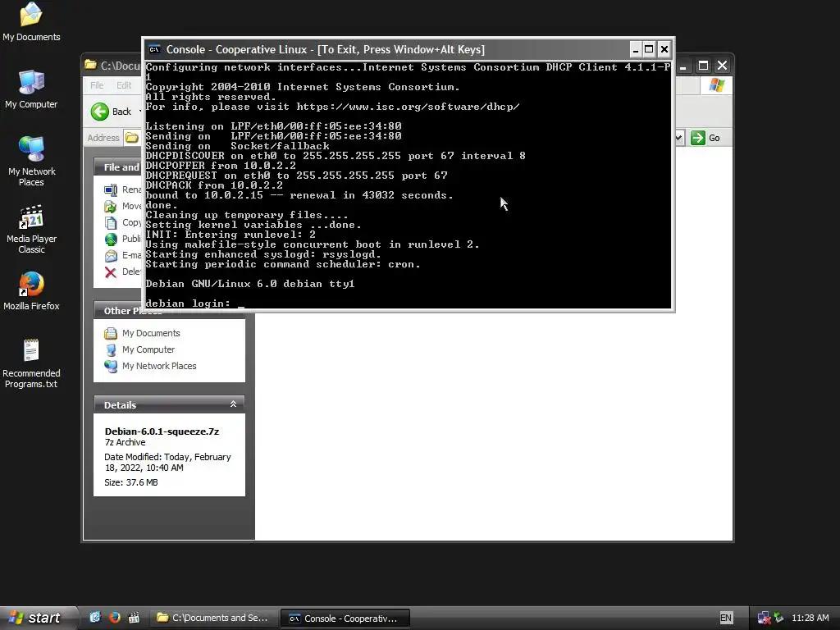Minimize the Cooperative Linux console window
840x630 pixels.
pyautogui.click(x=636, y=49)
